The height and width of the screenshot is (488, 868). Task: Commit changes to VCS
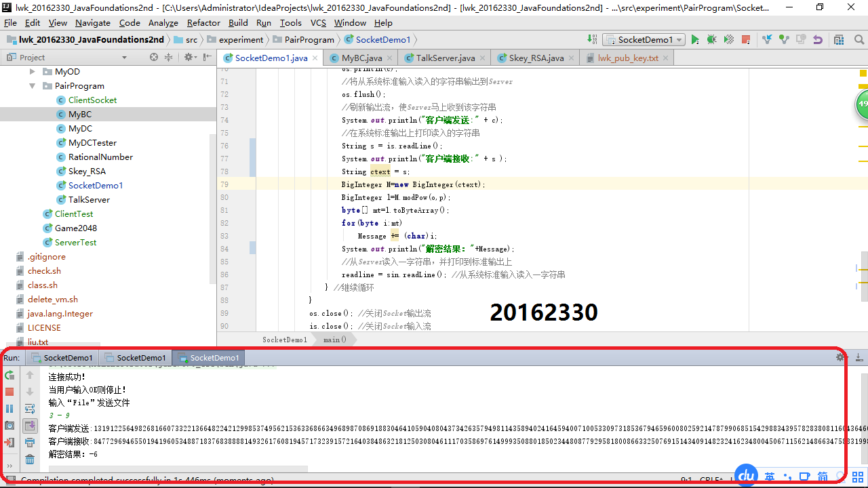[x=784, y=39]
